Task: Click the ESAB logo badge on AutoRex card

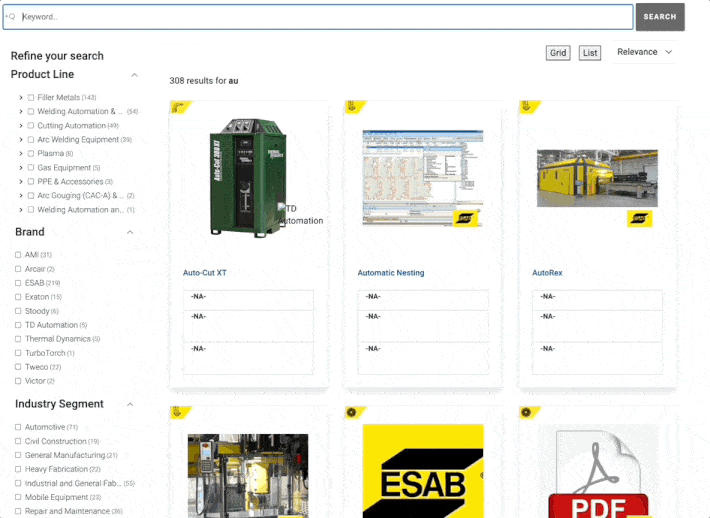Action: [x=639, y=219]
